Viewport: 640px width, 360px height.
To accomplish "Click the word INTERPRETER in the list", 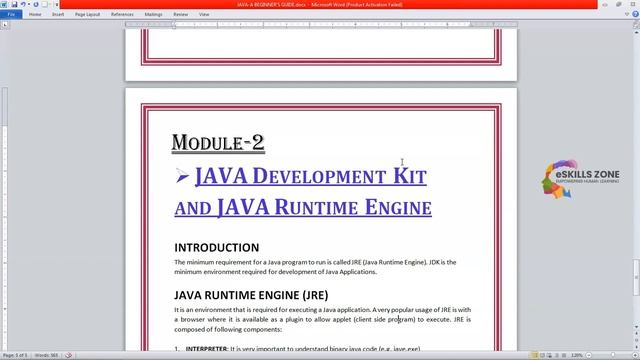I will coord(207,349).
